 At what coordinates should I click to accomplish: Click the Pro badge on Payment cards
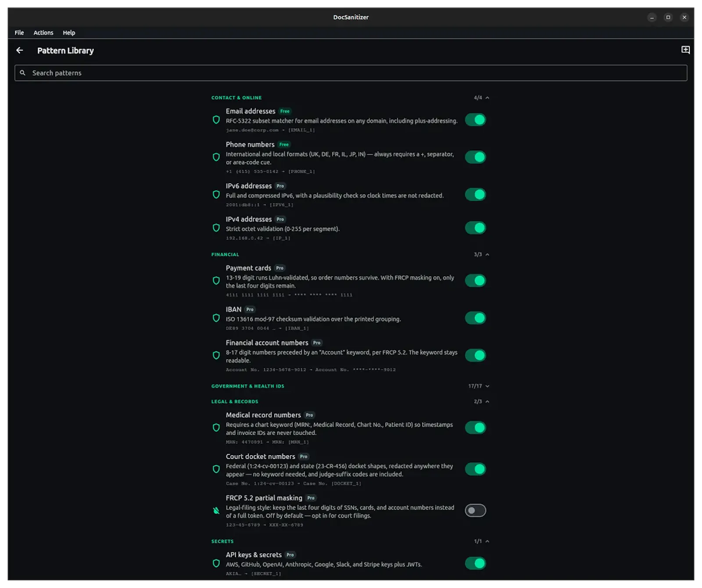[x=279, y=268]
